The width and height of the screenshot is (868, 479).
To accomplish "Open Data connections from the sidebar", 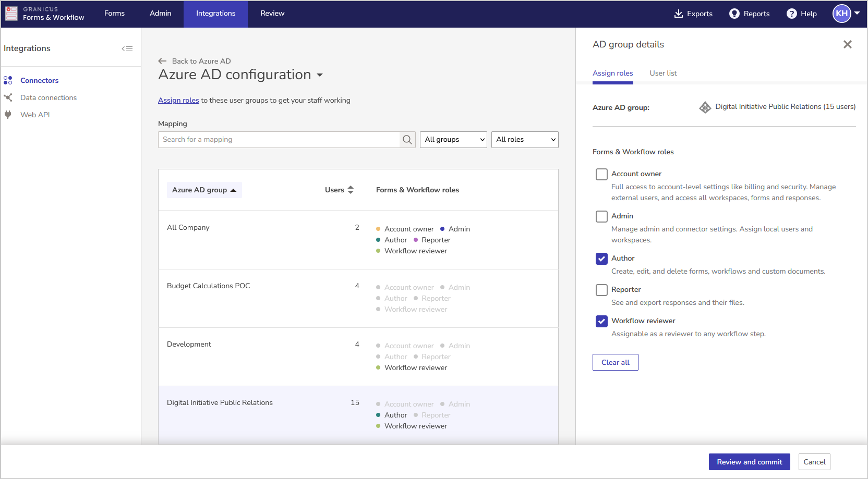I will pos(48,97).
